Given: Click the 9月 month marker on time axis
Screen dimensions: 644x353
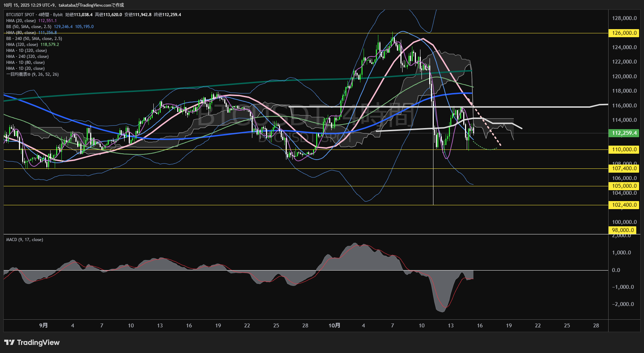Looking at the screenshot, I should click(44, 326).
